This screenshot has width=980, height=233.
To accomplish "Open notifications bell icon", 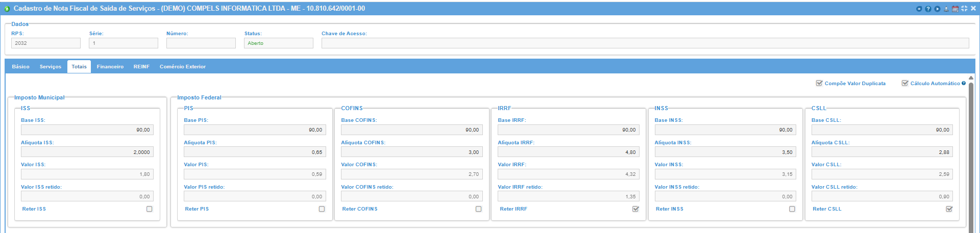I will [946, 9].
